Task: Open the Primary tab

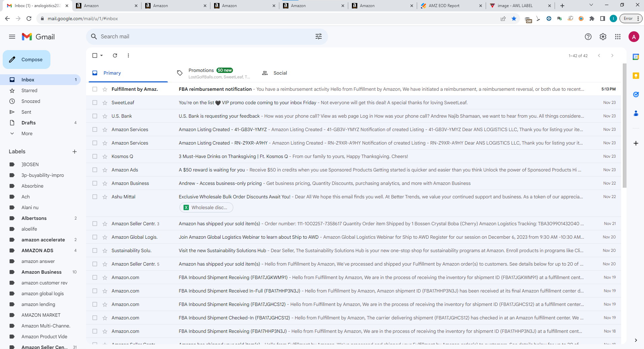Action: pos(128,73)
